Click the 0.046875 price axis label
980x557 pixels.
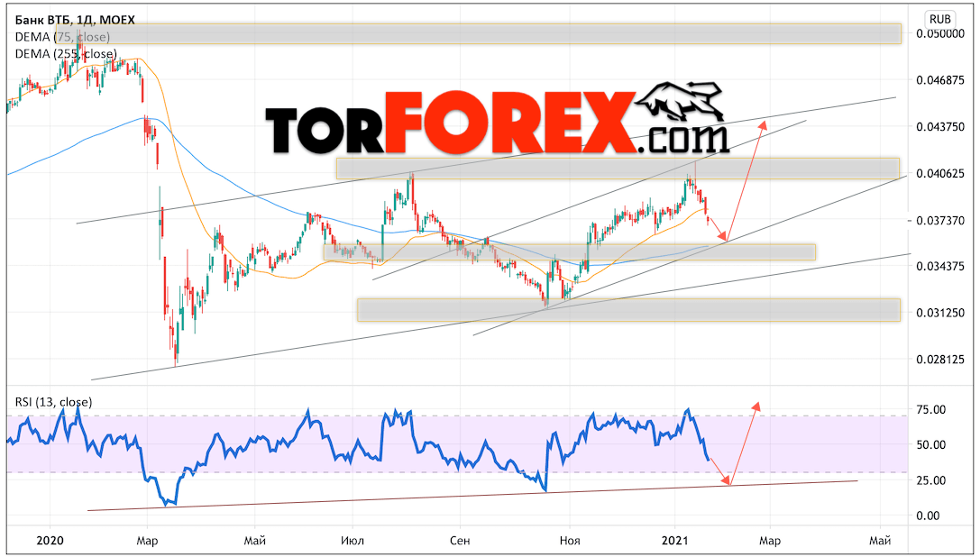point(940,80)
